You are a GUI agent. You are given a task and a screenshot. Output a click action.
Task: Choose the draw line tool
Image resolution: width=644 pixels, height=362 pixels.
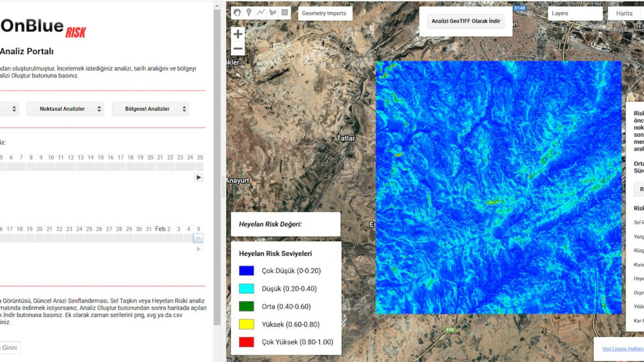pyautogui.click(x=261, y=13)
